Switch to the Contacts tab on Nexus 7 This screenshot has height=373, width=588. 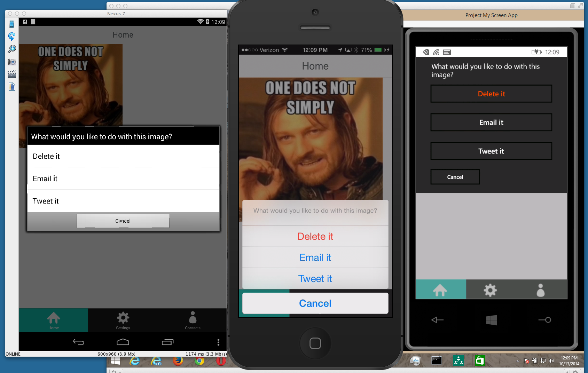coord(193,320)
